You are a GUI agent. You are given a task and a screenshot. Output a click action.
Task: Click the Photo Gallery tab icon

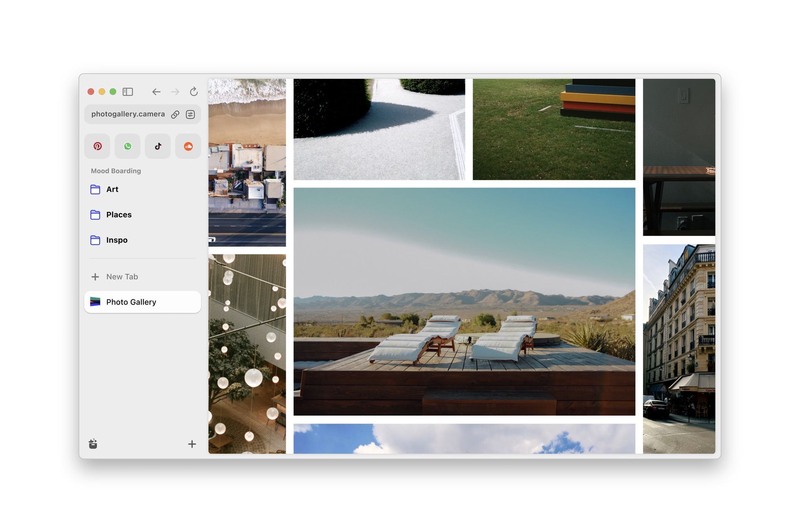coord(95,302)
